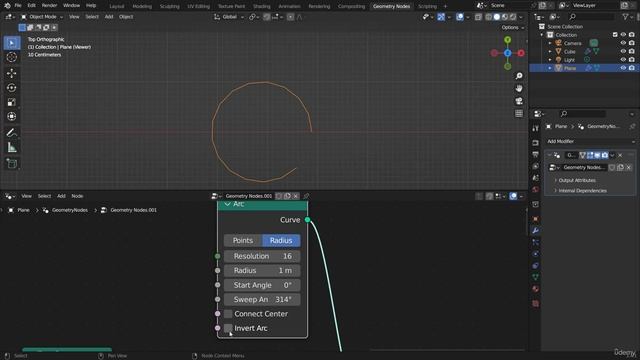Unlink the Geometry Nodes.001 node group

pyautogui.click(x=296, y=196)
